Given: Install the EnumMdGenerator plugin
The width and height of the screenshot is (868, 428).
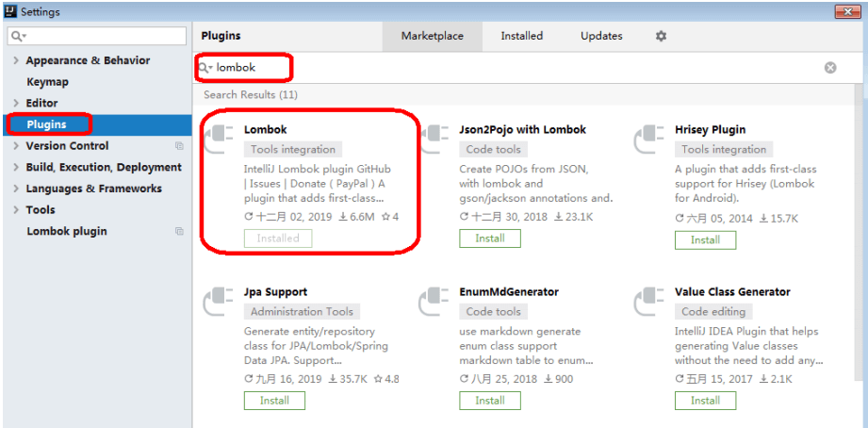Looking at the screenshot, I should [x=490, y=401].
